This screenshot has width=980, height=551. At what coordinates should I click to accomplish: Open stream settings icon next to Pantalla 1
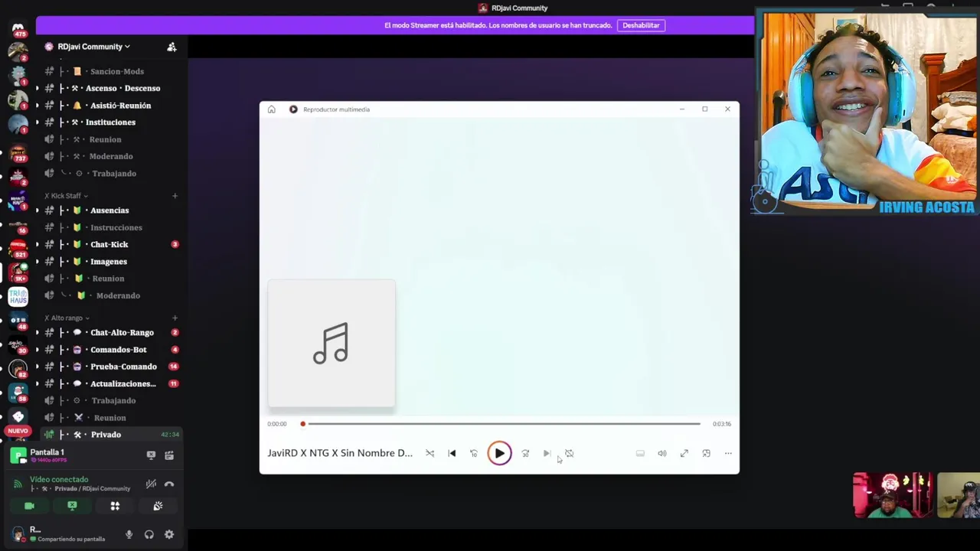(x=169, y=455)
